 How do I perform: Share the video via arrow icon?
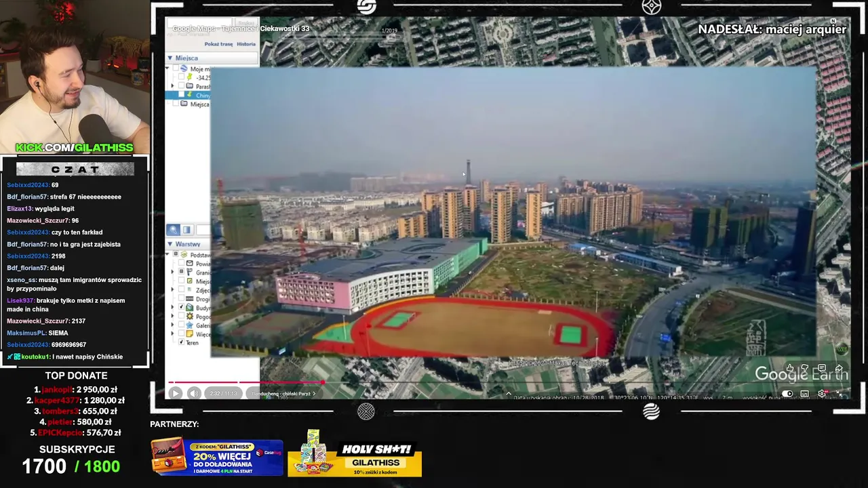pyautogui.click(x=839, y=368)
